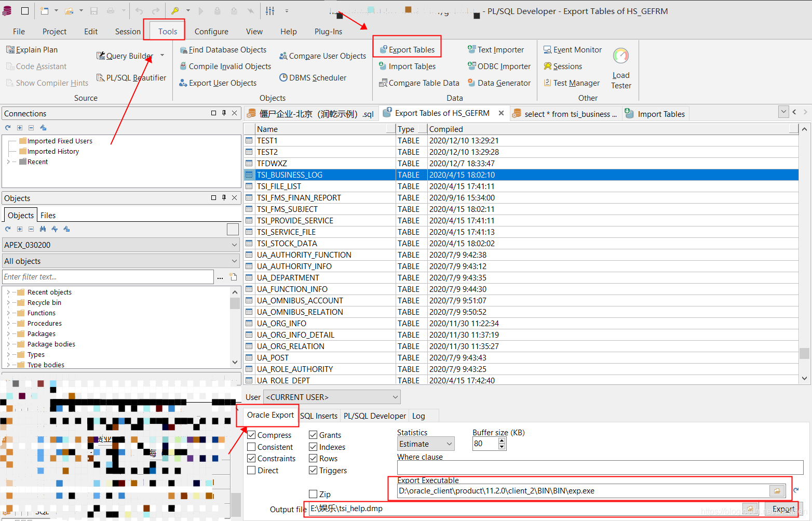
Task: Open Tools ribbon tab
Action: (x=168, y=32)
